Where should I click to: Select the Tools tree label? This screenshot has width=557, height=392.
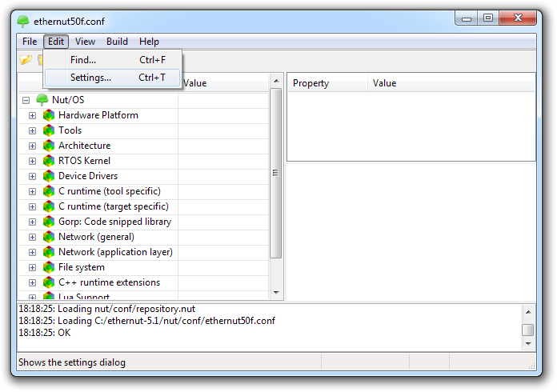70,130
